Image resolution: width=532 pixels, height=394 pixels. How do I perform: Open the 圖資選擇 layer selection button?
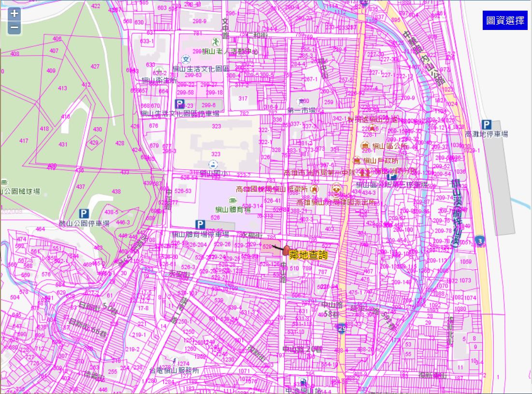(x=505, y=20)
